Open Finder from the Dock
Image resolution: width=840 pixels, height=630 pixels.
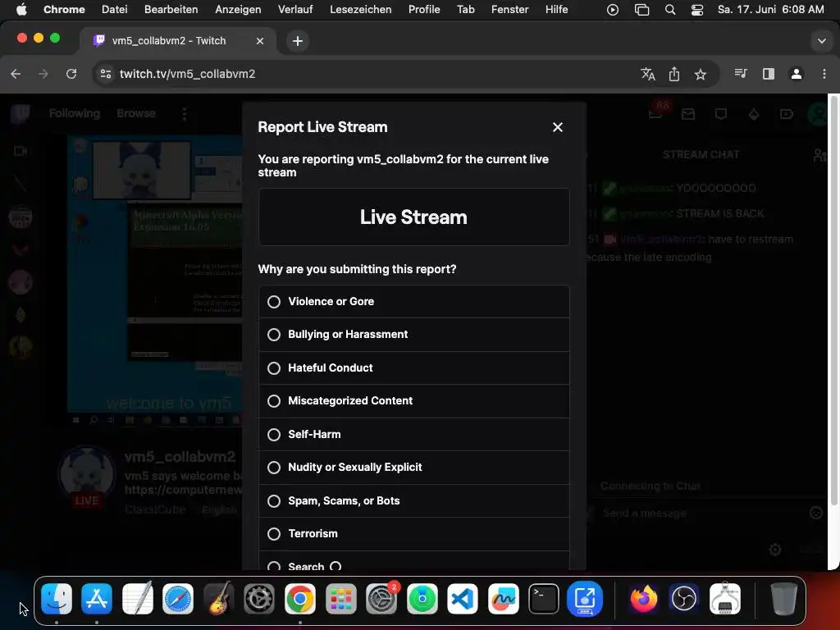57,598
